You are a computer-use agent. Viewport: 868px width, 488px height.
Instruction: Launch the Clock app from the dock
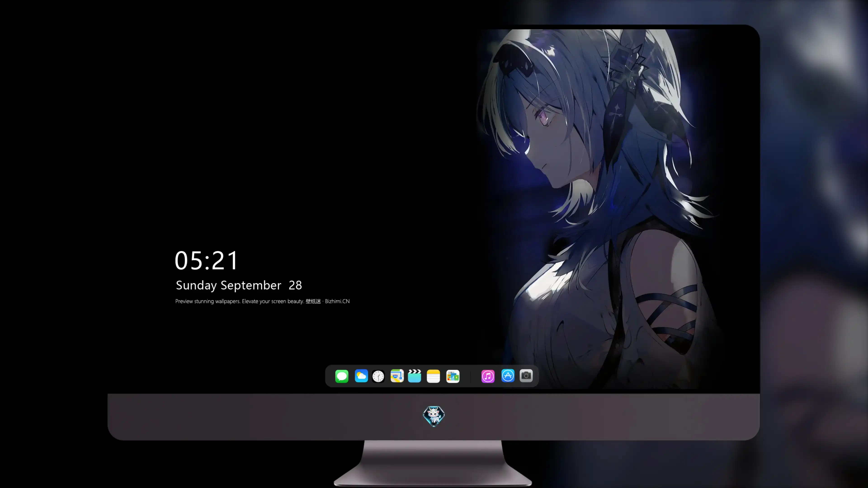pyautogui.click(x=378, y=376)
